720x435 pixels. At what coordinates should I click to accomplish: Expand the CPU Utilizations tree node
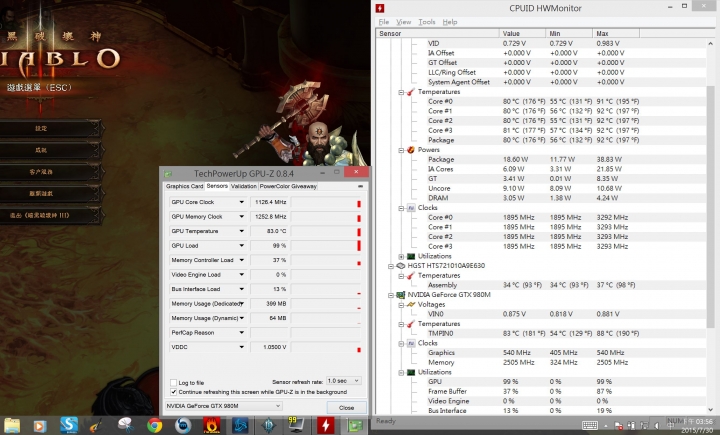[x=401, y=257]
